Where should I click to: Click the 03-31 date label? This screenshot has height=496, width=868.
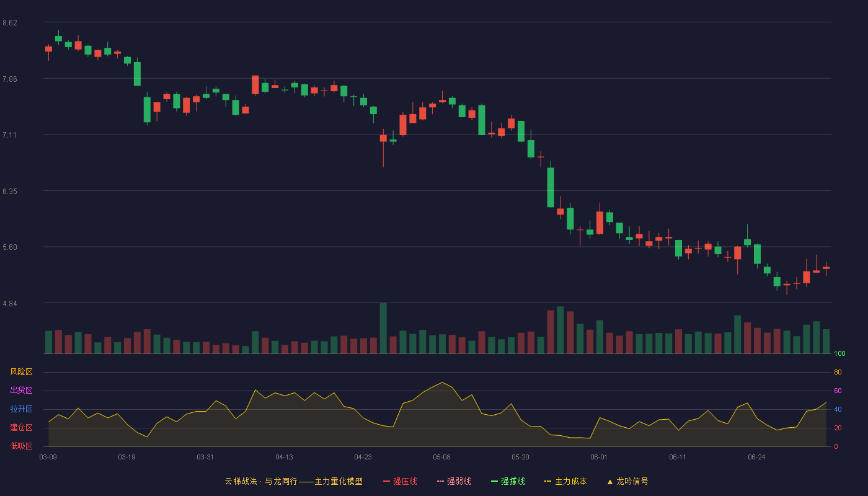(x=205, y=457)
